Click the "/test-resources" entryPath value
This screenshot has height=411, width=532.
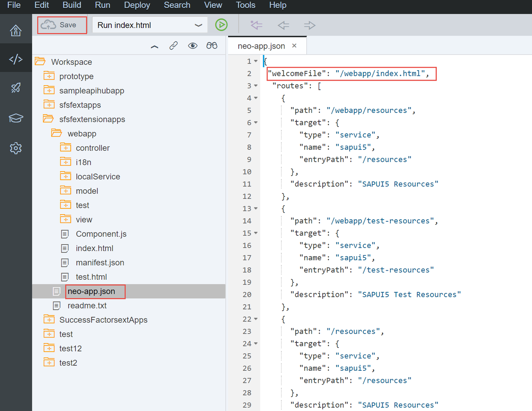396,270
